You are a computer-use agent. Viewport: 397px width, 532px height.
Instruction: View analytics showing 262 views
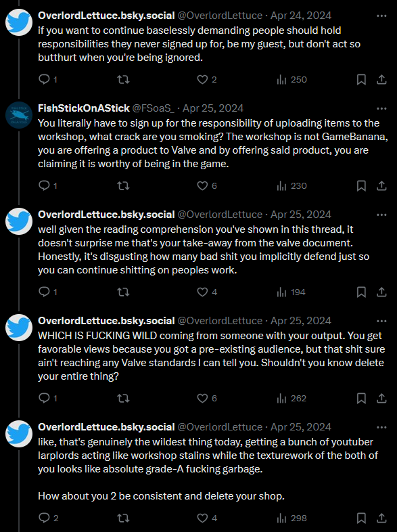click(x=291, y=398)
